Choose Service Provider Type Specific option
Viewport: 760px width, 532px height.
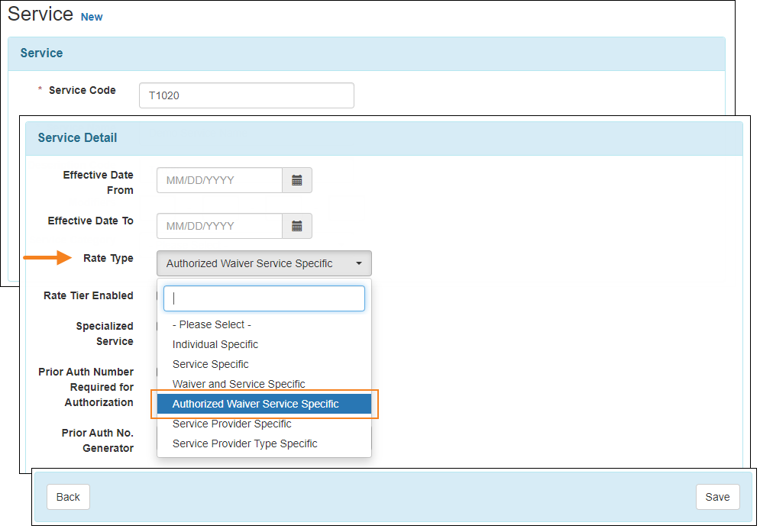(x=264, y=443)
